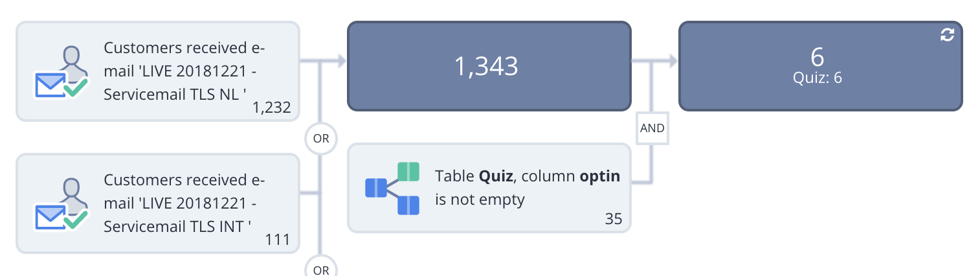Click the arrow pointing to the 6 block

672,61
